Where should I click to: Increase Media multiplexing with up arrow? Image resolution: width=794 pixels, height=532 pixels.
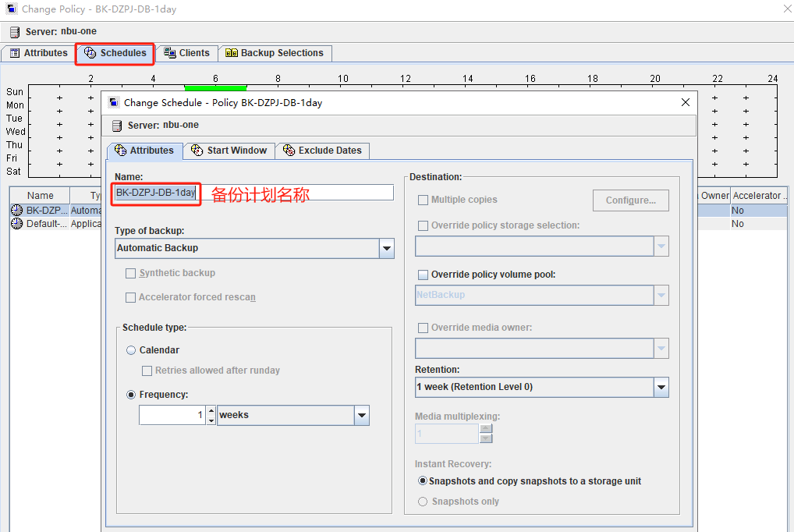[x=486, y=428]
